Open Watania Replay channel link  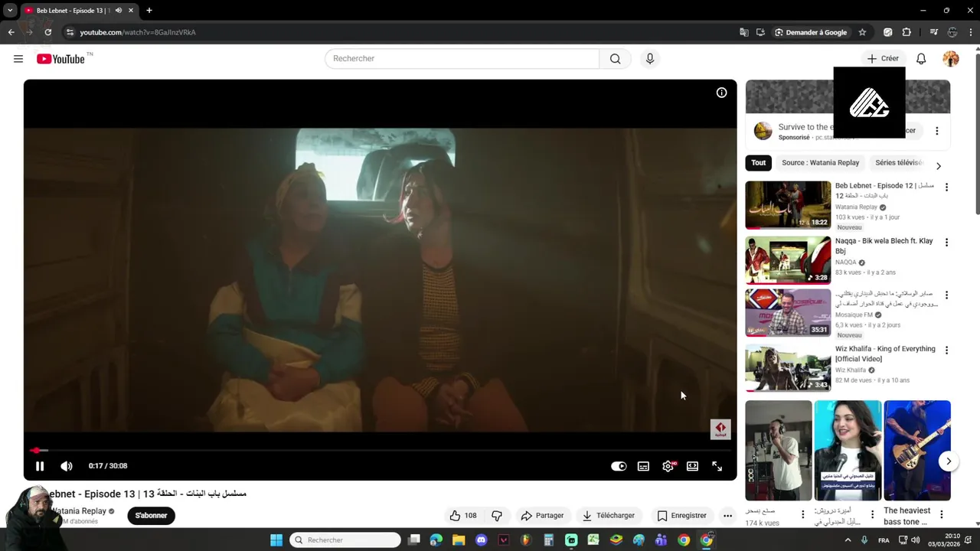78,511
